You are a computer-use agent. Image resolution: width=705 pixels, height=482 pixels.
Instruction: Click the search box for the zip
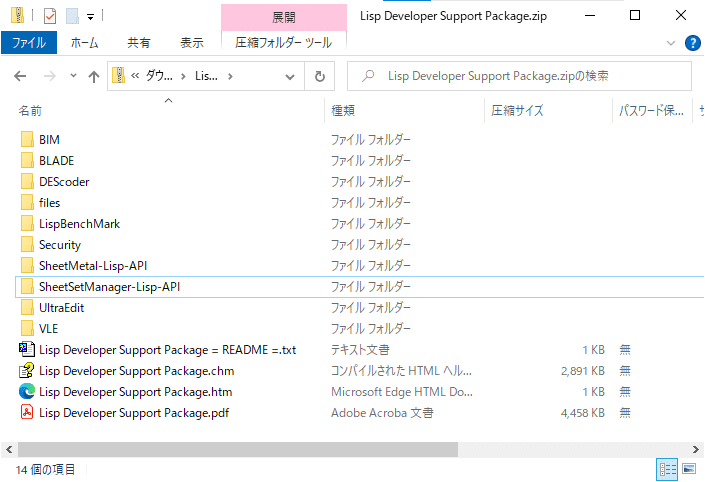[519, 76]
